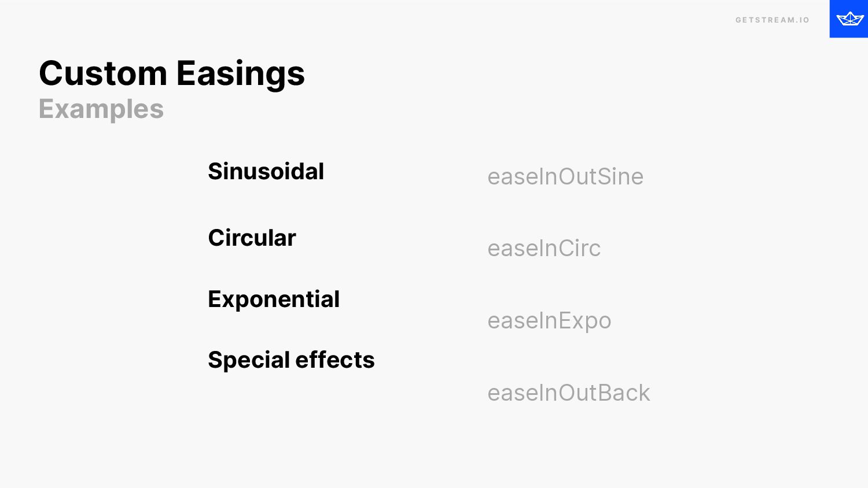Tap the gray easeInExpo function name
Screen dimensions: 868x488
point(549,321)
